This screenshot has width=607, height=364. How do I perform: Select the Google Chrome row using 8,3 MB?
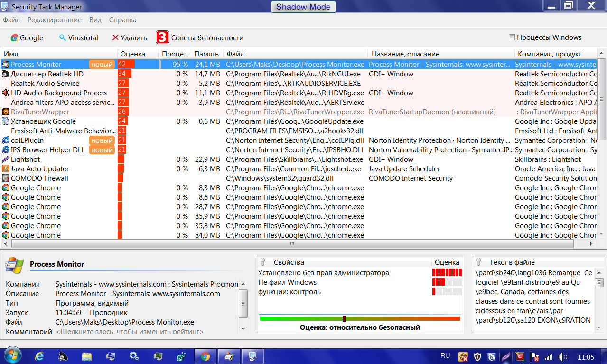coord(299,187)
